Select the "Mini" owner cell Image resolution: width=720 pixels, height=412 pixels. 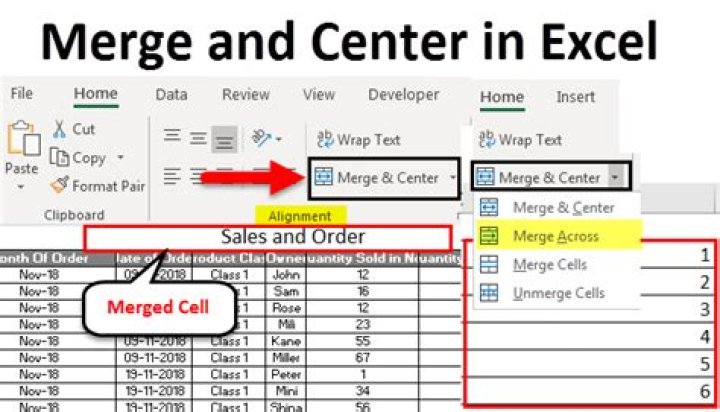click(285, 391)
